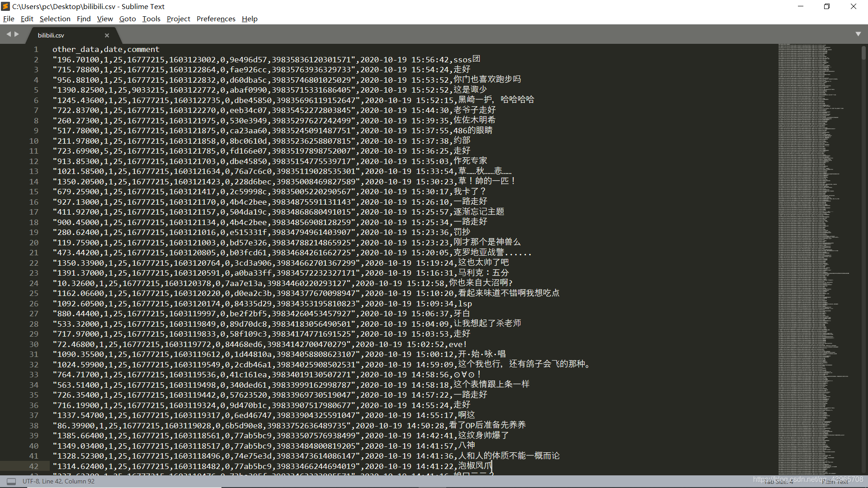Screen dimensions: 868x488
Task: Open the Preferences menu
Action: point(216,19)
